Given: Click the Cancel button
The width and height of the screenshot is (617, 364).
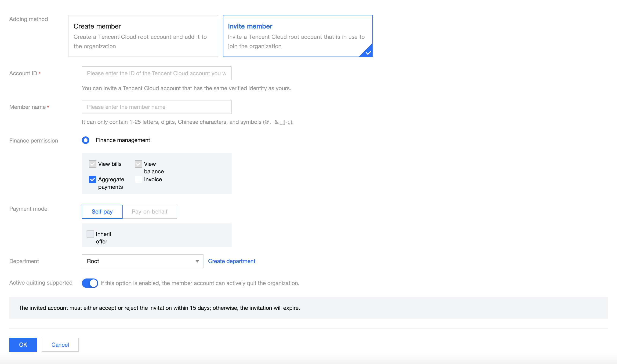Looking at the screenshot, I should (60, 345).
